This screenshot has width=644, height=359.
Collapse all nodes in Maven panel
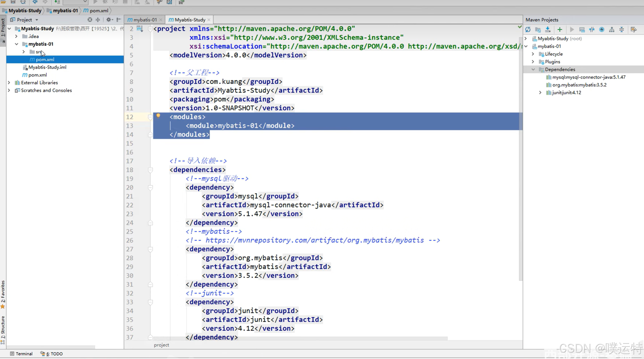point(622,29)
